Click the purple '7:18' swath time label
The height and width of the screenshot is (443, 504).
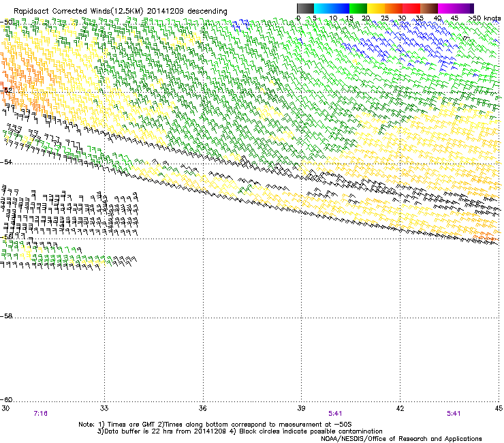(40, 414)
